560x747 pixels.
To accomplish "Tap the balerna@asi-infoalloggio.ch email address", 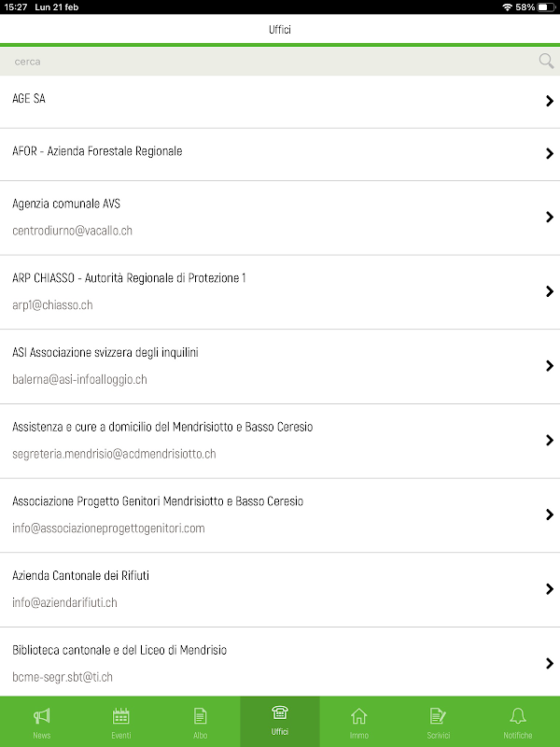I will [x=79, y=380].
